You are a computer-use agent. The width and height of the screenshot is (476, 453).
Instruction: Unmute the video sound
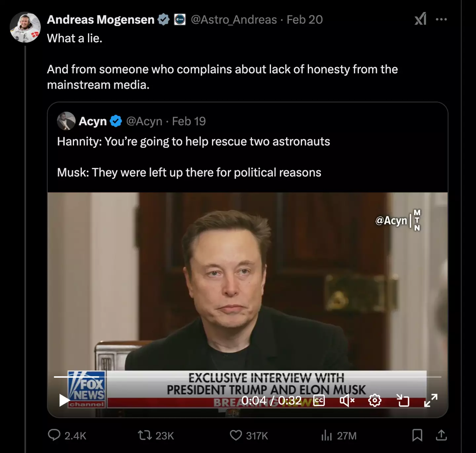[347, 400]
